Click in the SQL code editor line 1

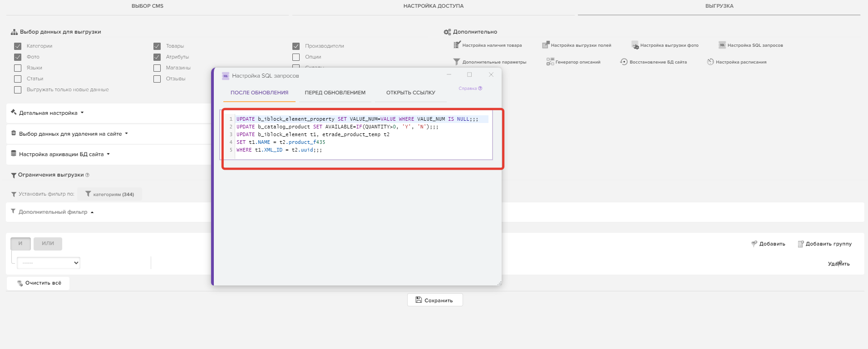point(361,119)
